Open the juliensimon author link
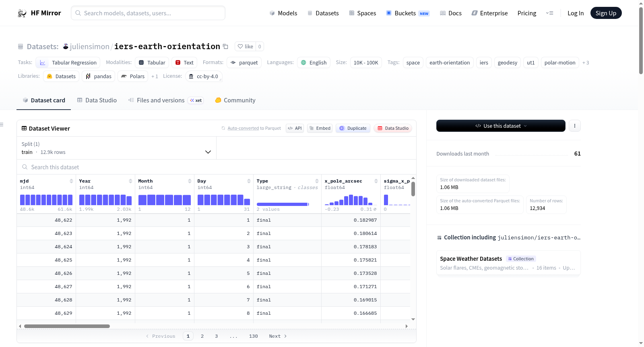The image size is (644, 347). tap(90, 46)
